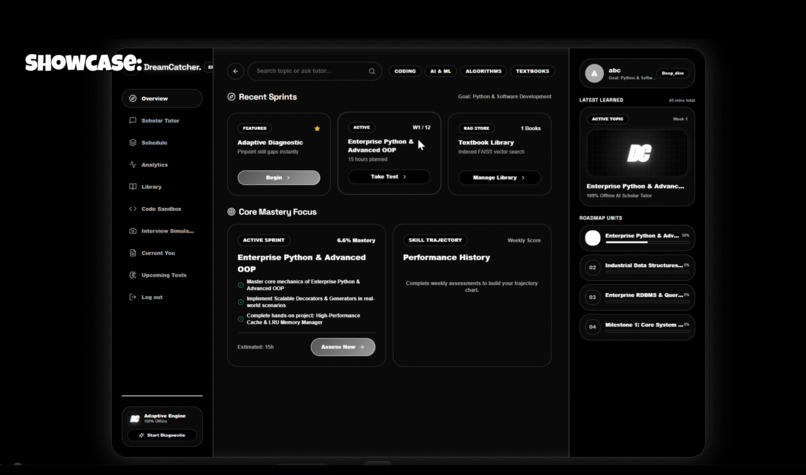The image size is (806, 475).
Task: Click the 'Performance History' heading
Action: 446,258
